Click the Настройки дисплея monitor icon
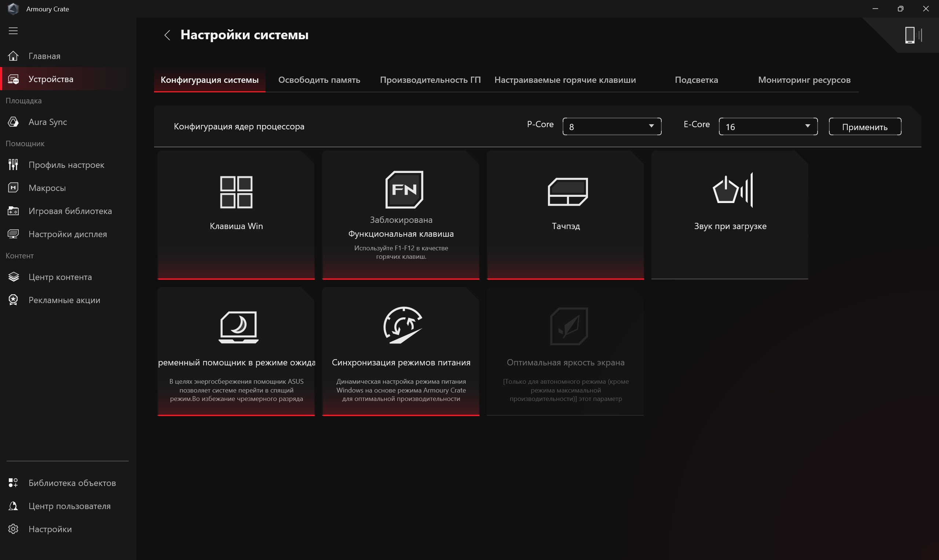The image size is (939, 560). (x=13, y=234)
